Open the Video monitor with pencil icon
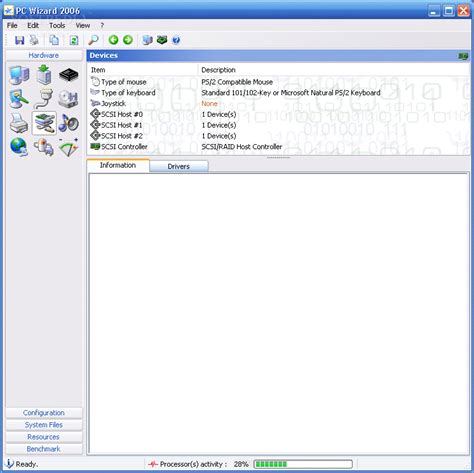This screenshot has height=473, width=474. tap(19, 99)
